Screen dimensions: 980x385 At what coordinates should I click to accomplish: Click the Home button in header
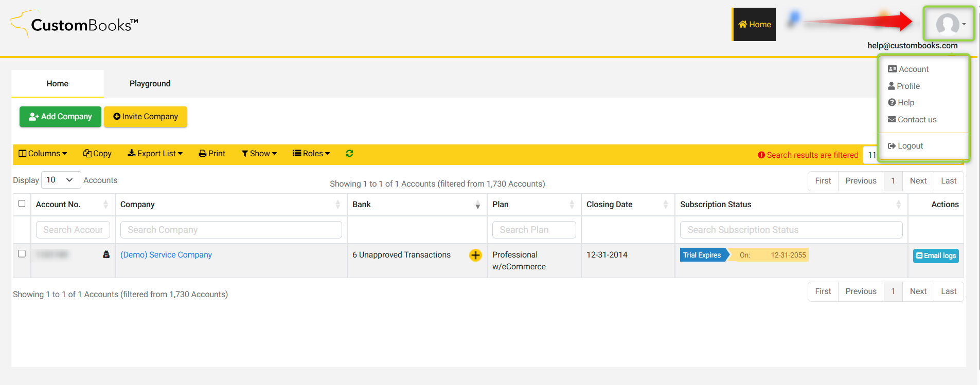pyautogui.click(x=754, y=24)
